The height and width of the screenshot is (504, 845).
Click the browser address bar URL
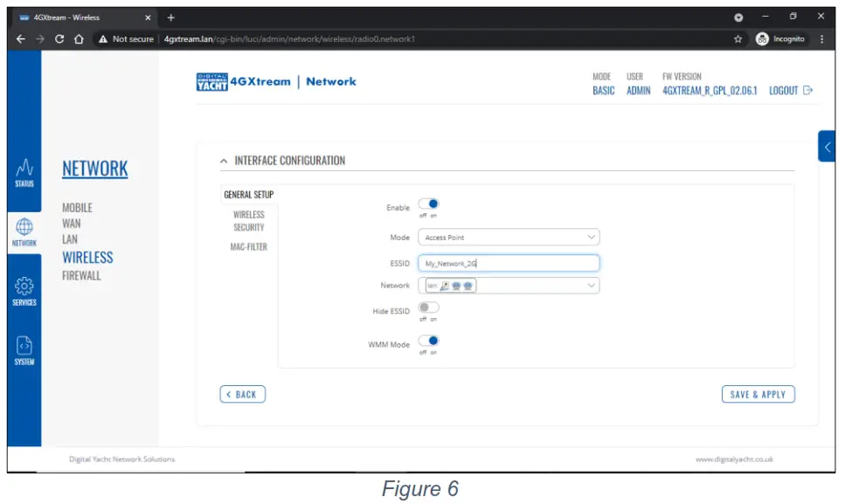(x=289, y=38)
